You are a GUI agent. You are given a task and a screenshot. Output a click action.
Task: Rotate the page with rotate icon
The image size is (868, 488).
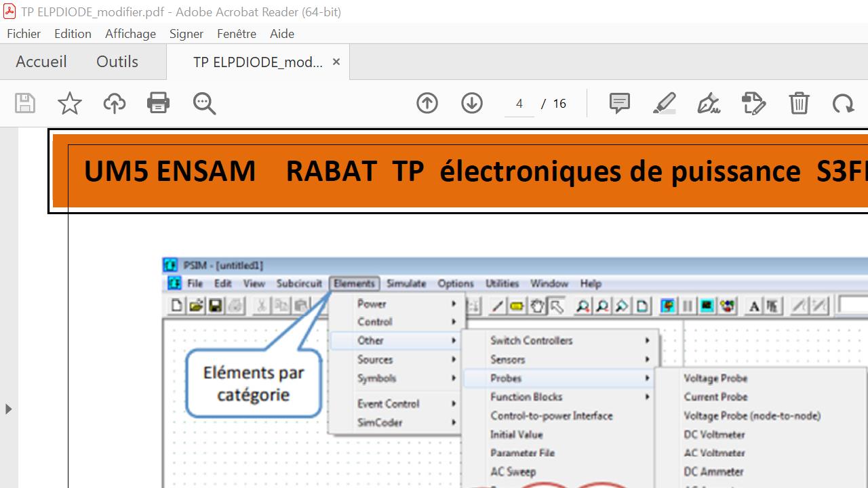tap(843, 103)
